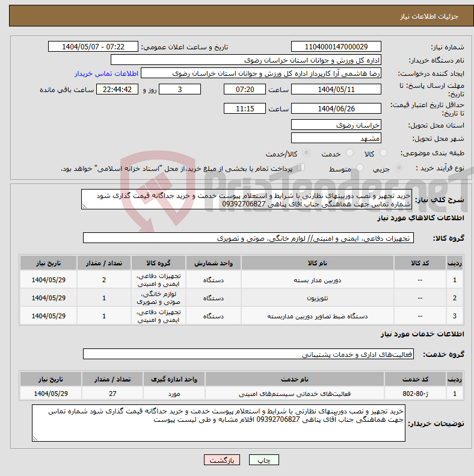Click the delivery city field مشهد
474x476 pixels.
coord(336,138)
